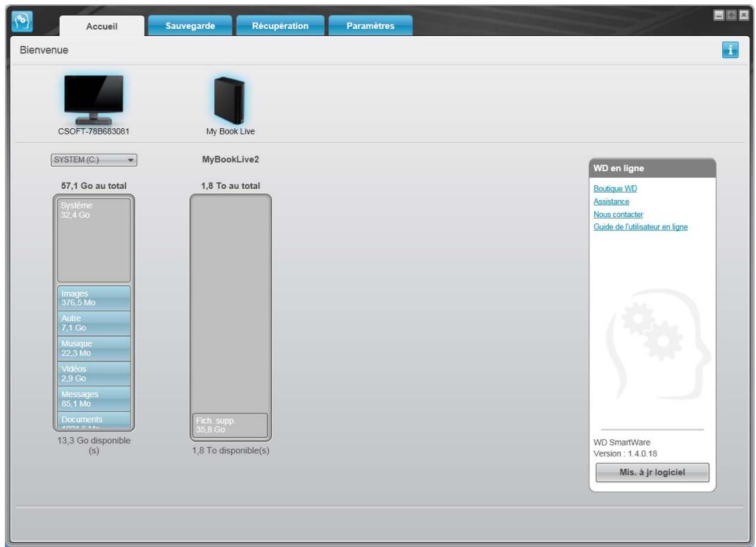Select the Images 376,5 Mo category
Screen dimensions: 756x547
(94, 298)
